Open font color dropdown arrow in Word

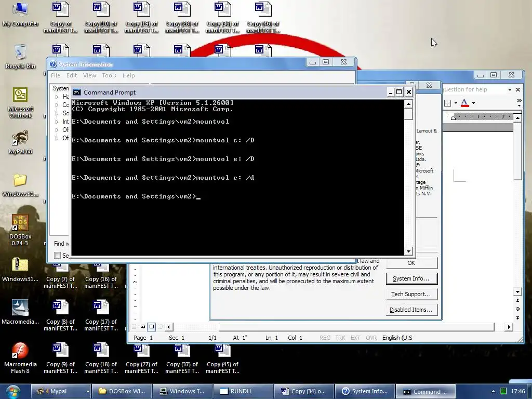(x=473, y=103)
